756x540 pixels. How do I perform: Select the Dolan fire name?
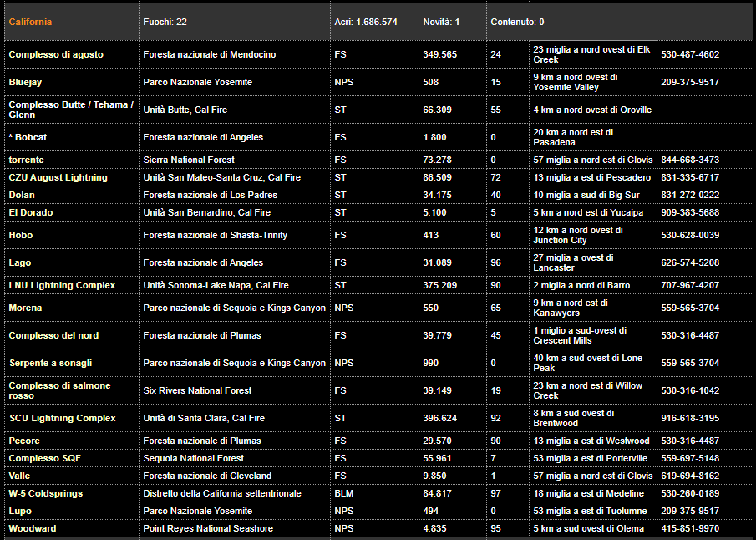(x=22, y=195)
